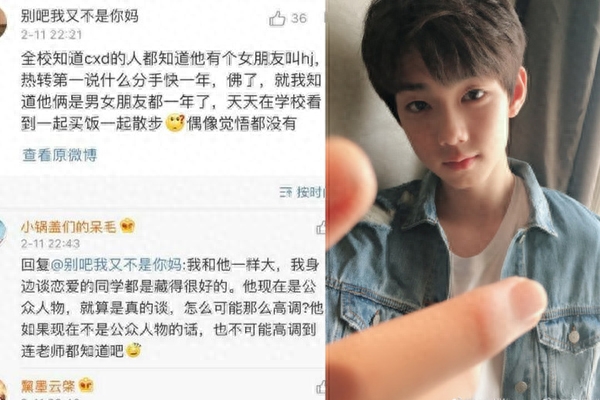The width and height of the screenshot is (600, 400).
Task: Like the comment by 小锅盖们的呆毛
Action: 320,228
